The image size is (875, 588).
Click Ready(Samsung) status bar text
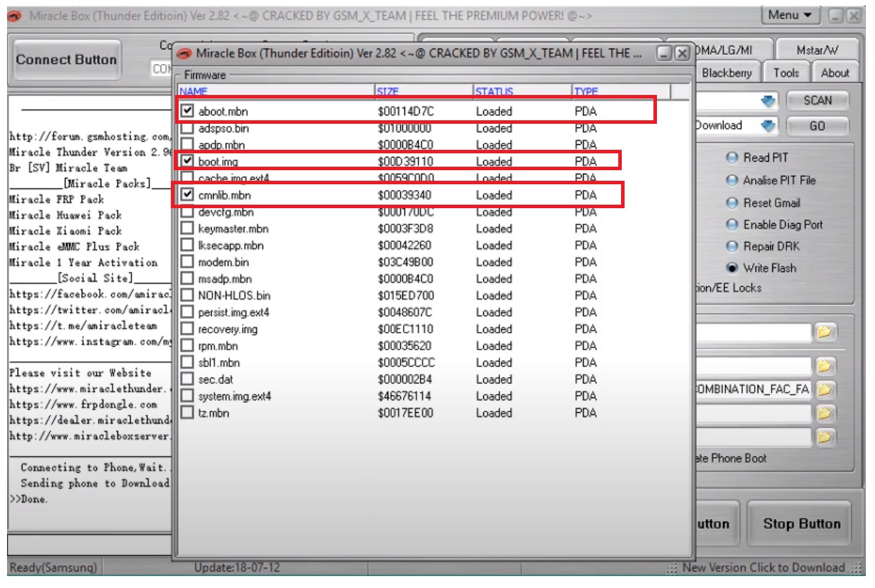click(x=53, y=568)
